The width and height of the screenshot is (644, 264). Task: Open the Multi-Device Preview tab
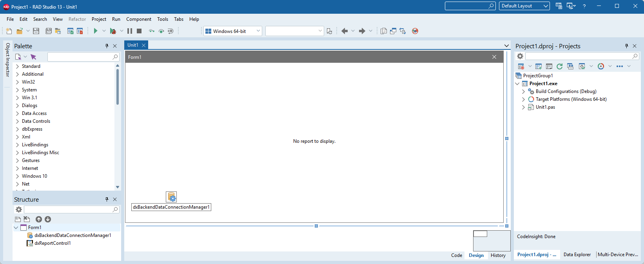pos(618,255)
